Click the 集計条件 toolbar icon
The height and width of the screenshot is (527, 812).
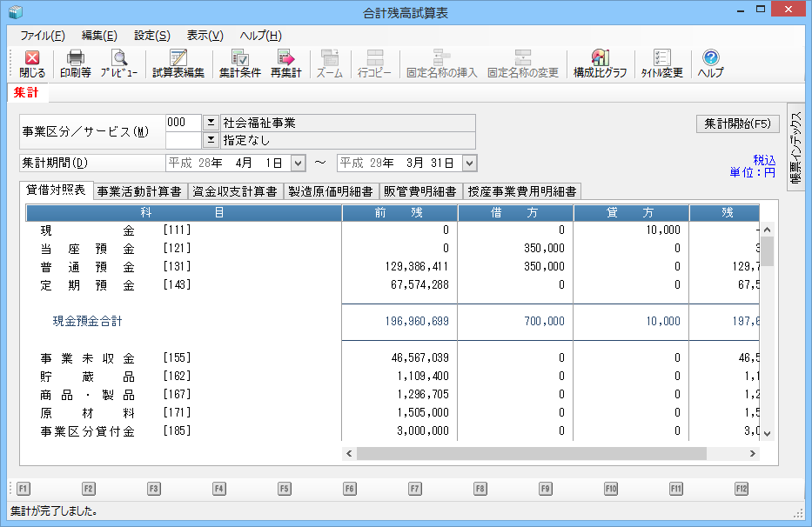click(239, 63)
